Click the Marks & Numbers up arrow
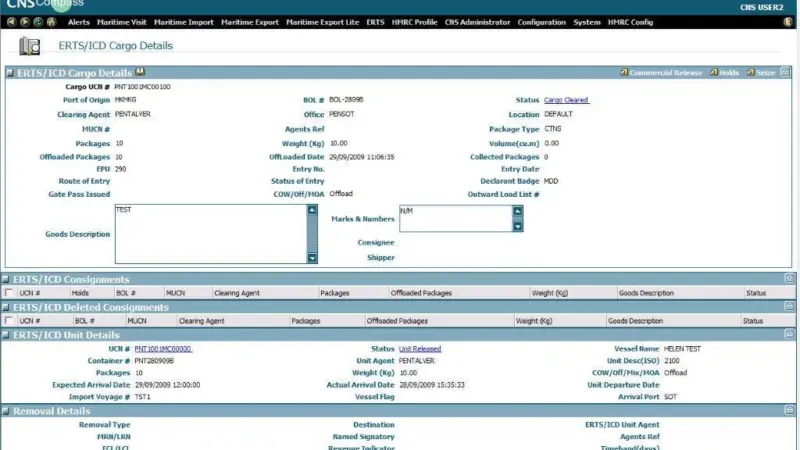Screen dimensions: 800x450 tap(518, 211)
